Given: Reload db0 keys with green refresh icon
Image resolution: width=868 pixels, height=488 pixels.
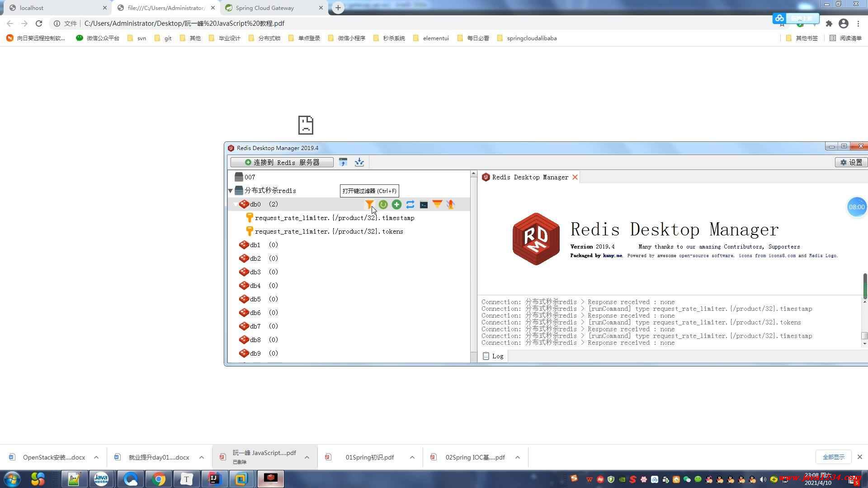Looking at the screenshot, I should [x=383, y=204].
